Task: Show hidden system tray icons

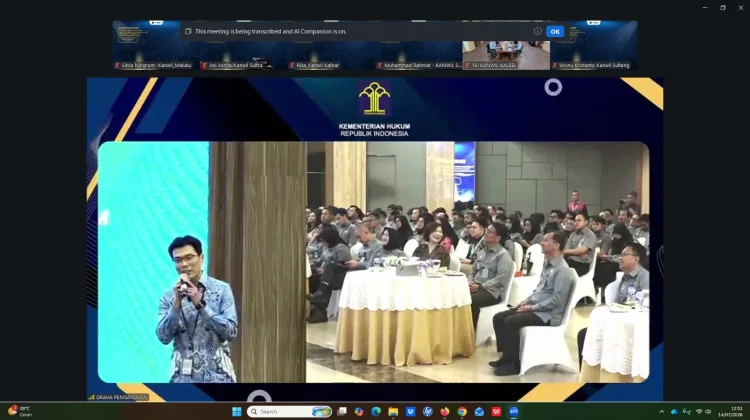Action: click(662, 411)
